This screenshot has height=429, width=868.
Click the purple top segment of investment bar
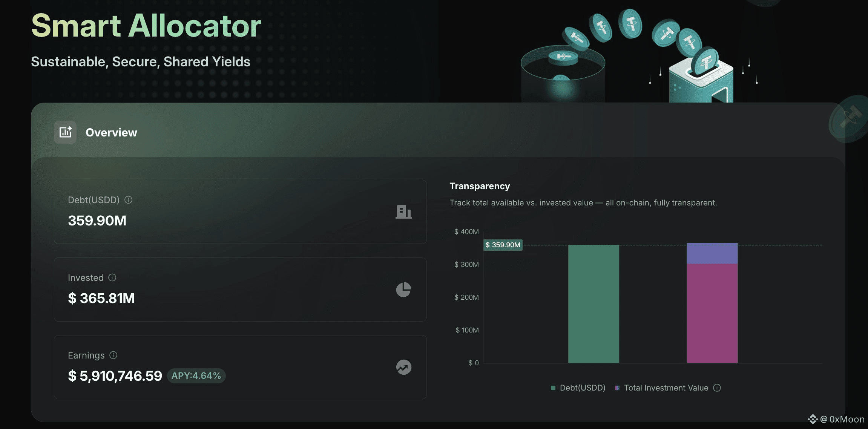point(712,253)
